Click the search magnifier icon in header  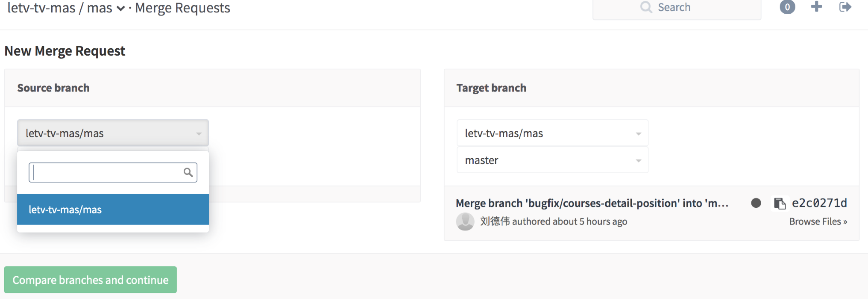[646, 7]
